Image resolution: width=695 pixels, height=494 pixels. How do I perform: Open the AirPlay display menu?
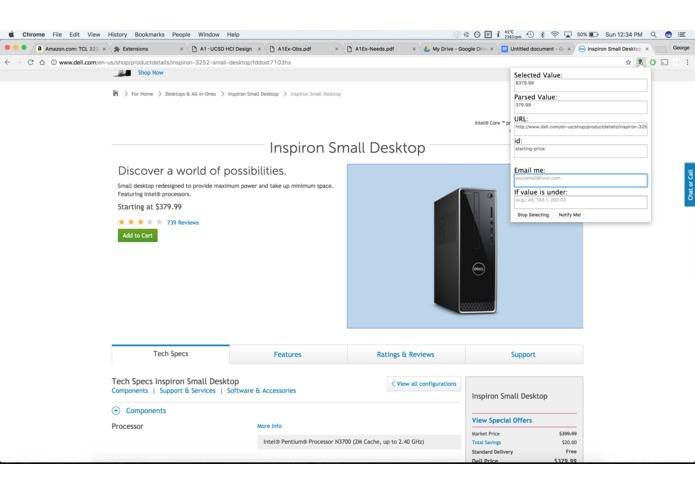[x=568, y=34]
